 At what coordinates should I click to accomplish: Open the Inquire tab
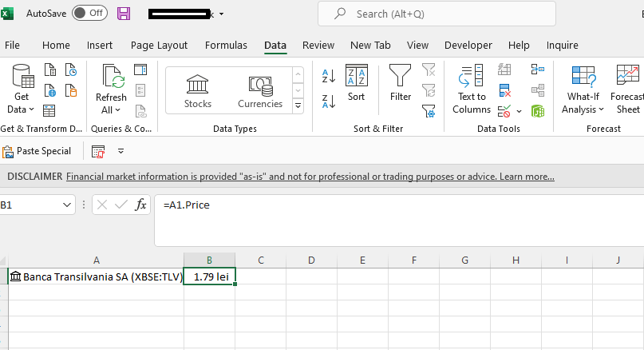[x=562, y=46]
